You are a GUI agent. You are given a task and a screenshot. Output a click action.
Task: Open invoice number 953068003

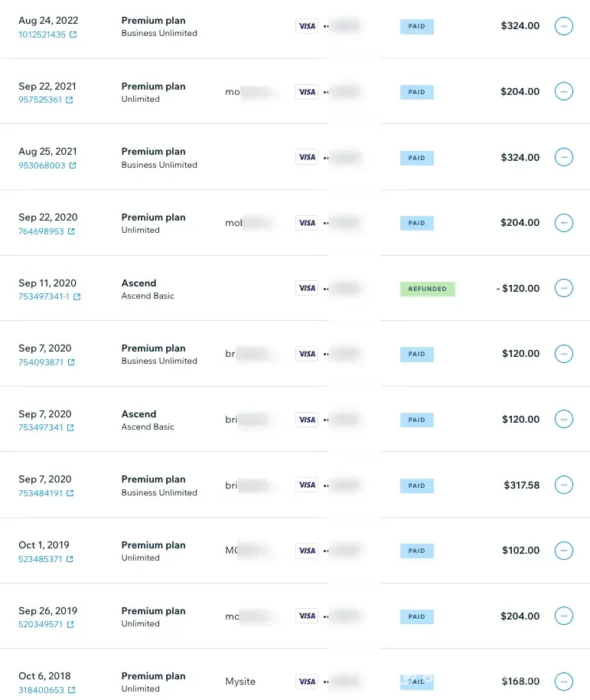point(41,165)
